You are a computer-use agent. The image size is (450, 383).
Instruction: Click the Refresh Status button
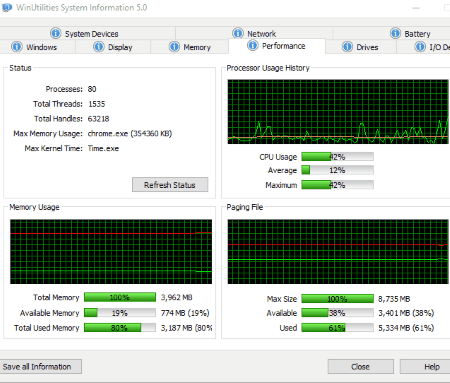[x=170, y=185]
